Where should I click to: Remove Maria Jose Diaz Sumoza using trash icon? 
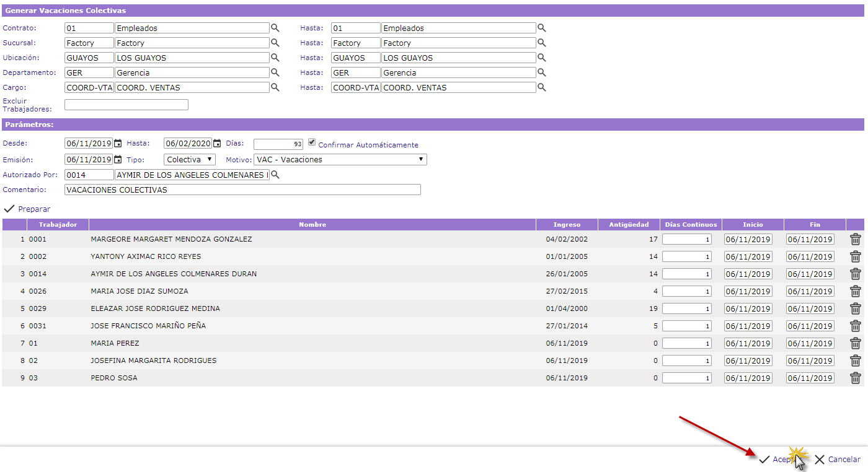pos(855,291)
